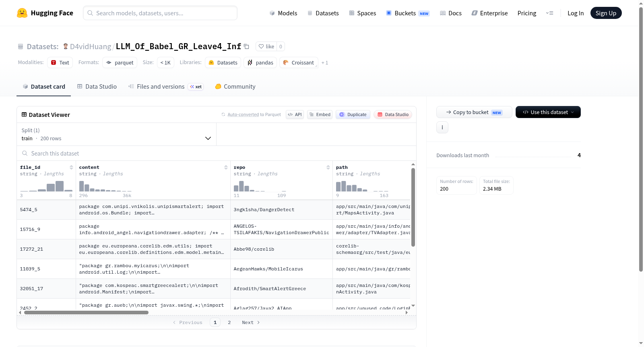
Task: Expand the train split dropdown
Action: click(116, 134)
